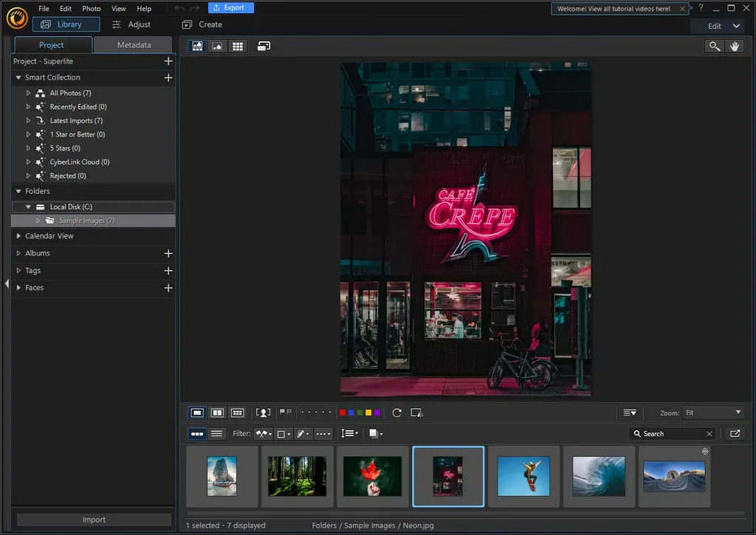Switch to browser grid view mode
The width and height of the screenshot is (756, 535).
tap(238, 46)
